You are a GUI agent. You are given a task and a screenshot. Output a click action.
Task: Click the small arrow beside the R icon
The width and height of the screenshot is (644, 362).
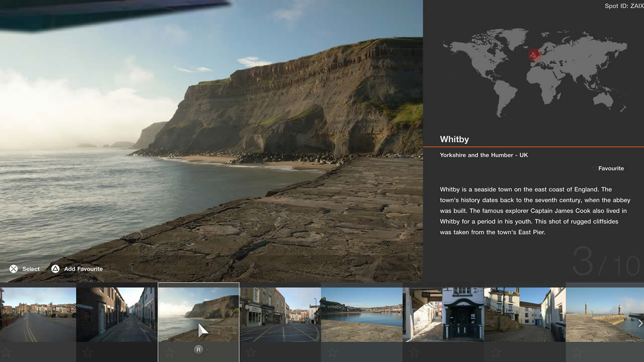click(x=207, y=349)
